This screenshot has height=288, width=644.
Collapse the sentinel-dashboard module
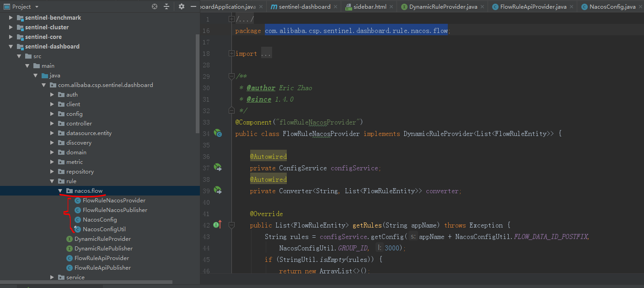[11, 46]
